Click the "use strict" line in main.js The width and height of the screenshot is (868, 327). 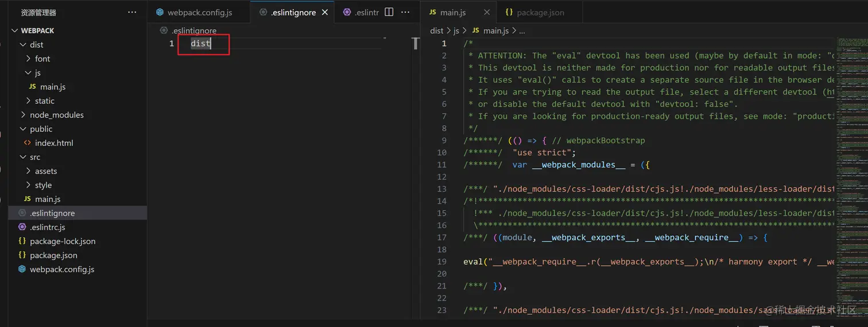[x=544, y=153]
